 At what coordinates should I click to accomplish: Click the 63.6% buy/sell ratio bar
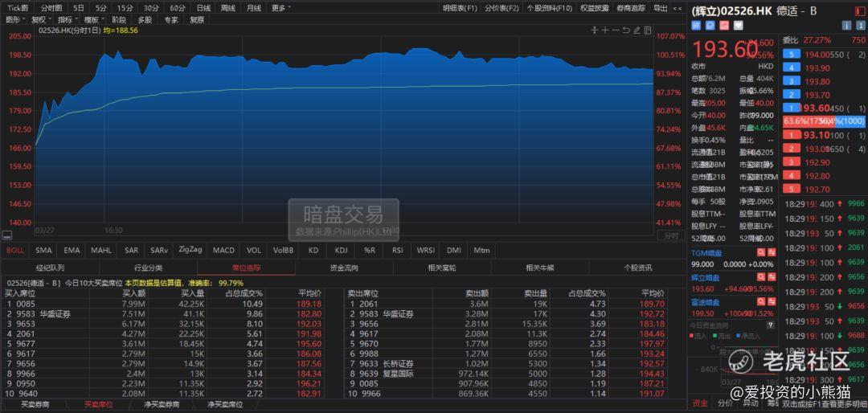click(x=824, y=121)
